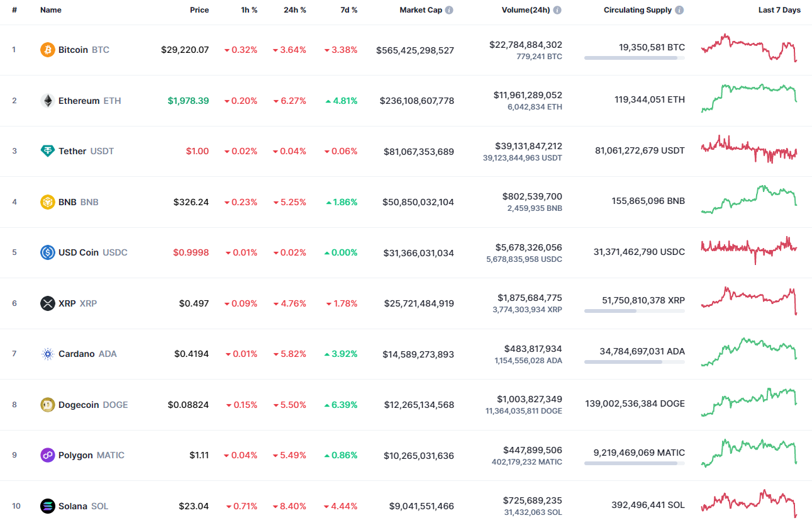This screenshot has height=525, width=812.
Task: Click the Solana SOL coin logo
Action: click(x=47, y=505)
